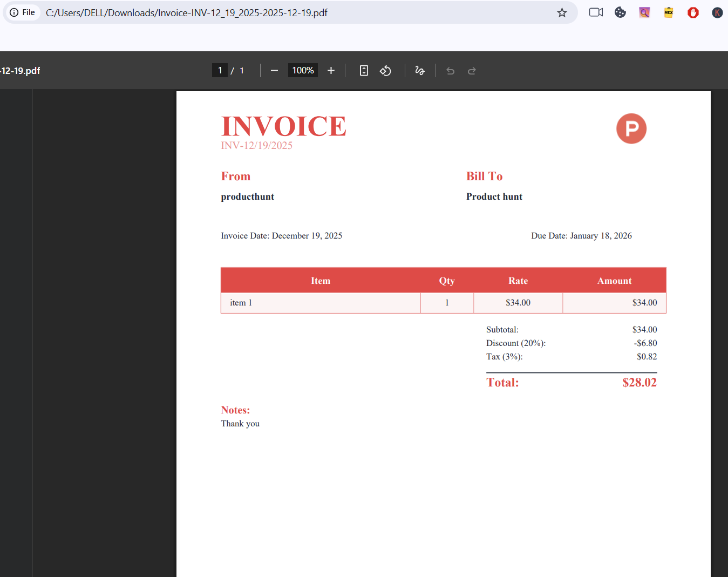Rotate the PDF counterclockwise
This screenshot has width=728, height=577.
(385, 70)
